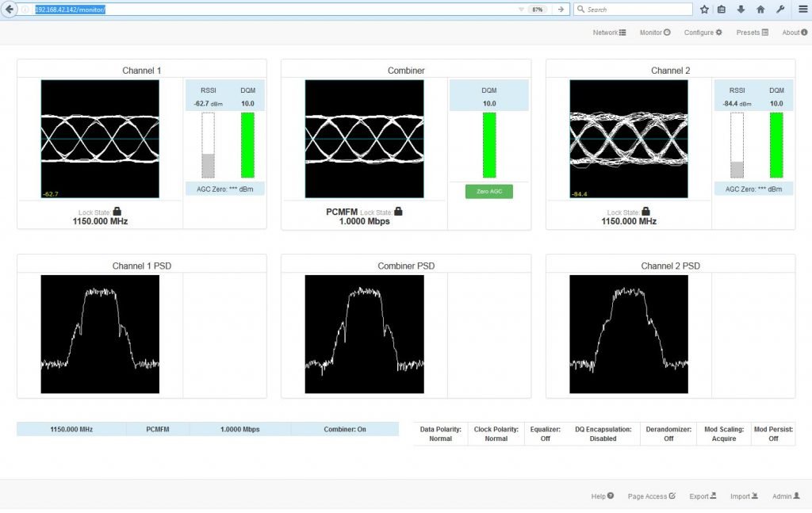Click Combiner 1.0000 Mbps bit rate text
Image resolution: width=812 pixels, height=513 pixels.
click(364, 221)
